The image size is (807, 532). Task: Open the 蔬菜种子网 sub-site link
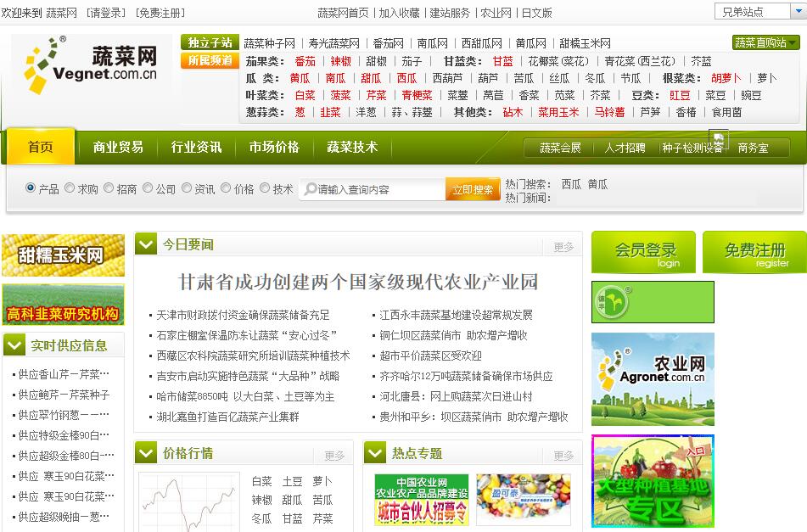[x=270, y=43]
